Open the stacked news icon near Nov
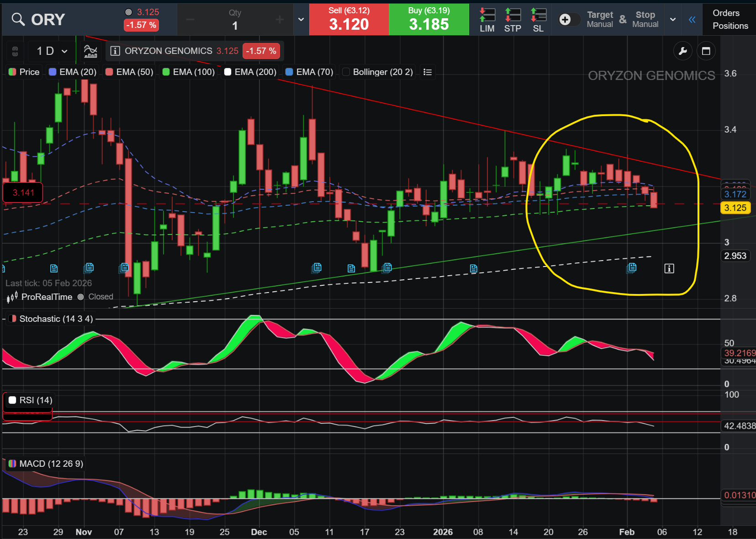Viewport: 756px width, 539px height. coord(89,267)
